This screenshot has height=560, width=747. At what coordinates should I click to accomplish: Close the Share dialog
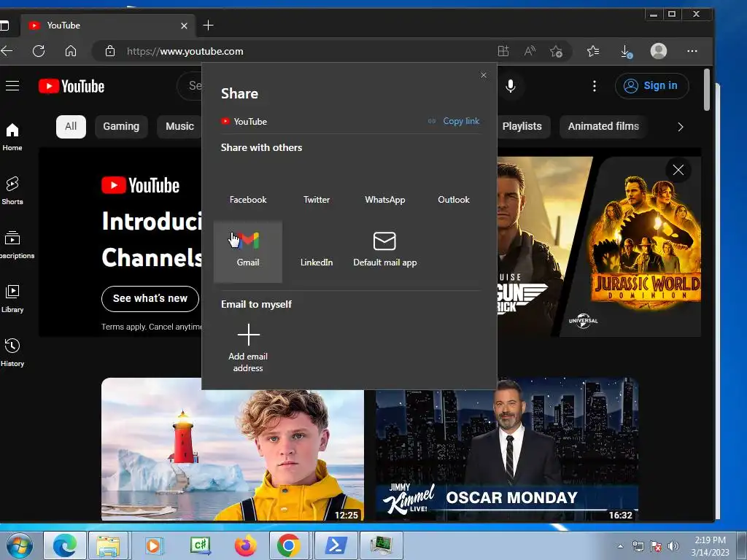tap(484, 75)
